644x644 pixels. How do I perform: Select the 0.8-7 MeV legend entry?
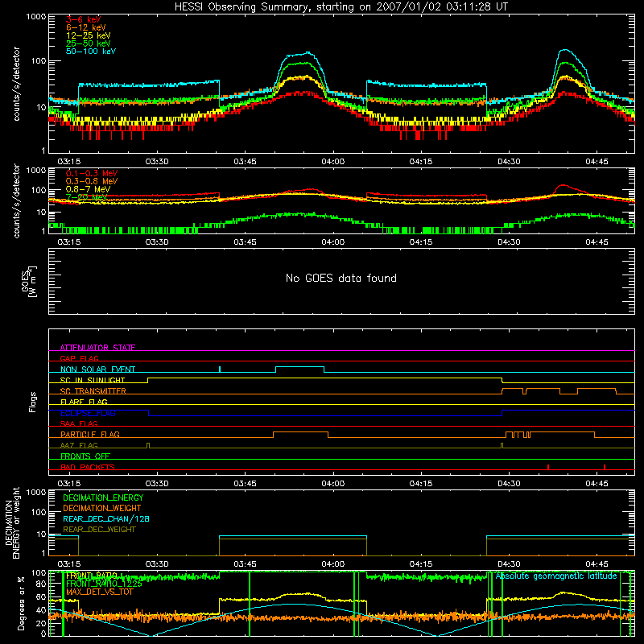(88, 189)
